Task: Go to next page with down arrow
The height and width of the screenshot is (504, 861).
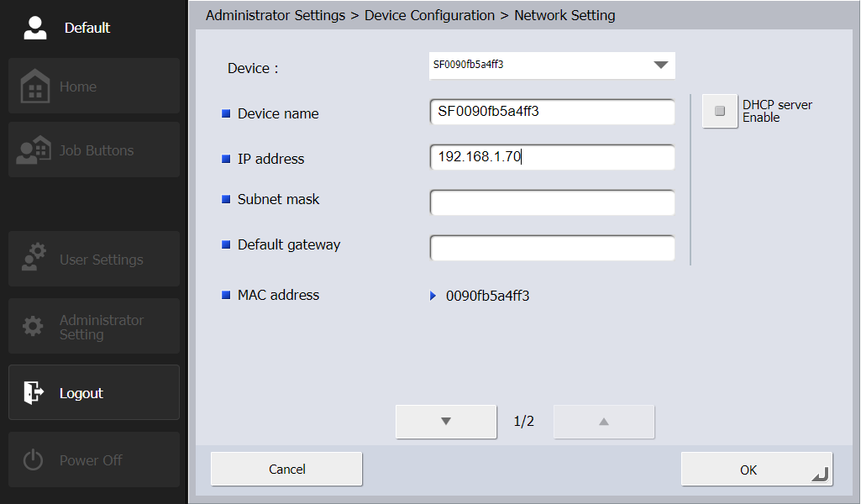Action: pyautogui.click(x=446, y=422)
